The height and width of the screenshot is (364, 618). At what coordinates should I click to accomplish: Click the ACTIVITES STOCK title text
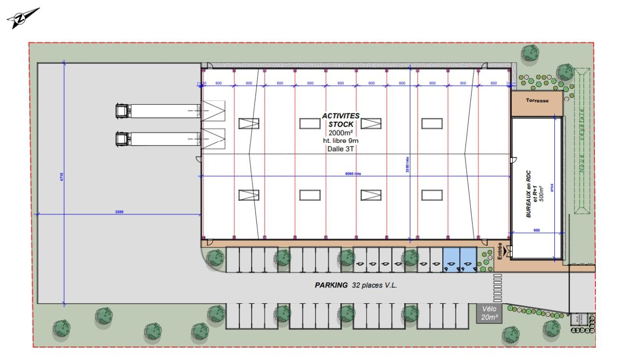pos(341,120)
